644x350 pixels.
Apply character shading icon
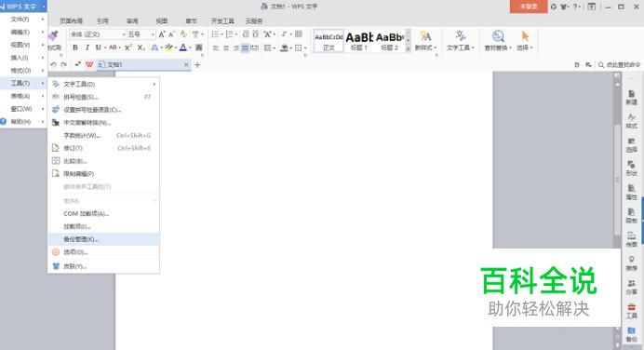pos(199,47)
